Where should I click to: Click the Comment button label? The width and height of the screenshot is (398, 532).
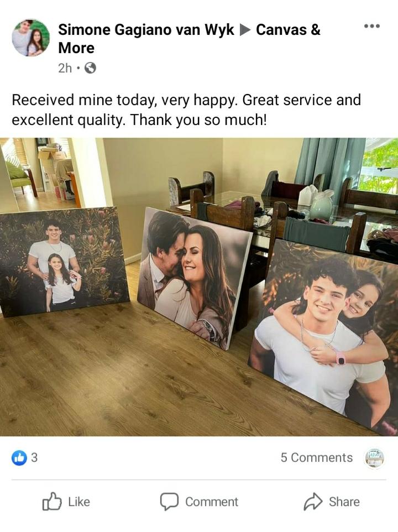point(212,502)
